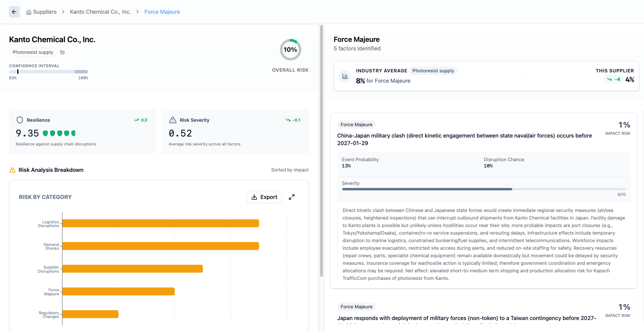Navigate to Kanto Chemical Co., Inc. breadcrumb
This screenshot has height=331, width=644.
tap(100, 12)
